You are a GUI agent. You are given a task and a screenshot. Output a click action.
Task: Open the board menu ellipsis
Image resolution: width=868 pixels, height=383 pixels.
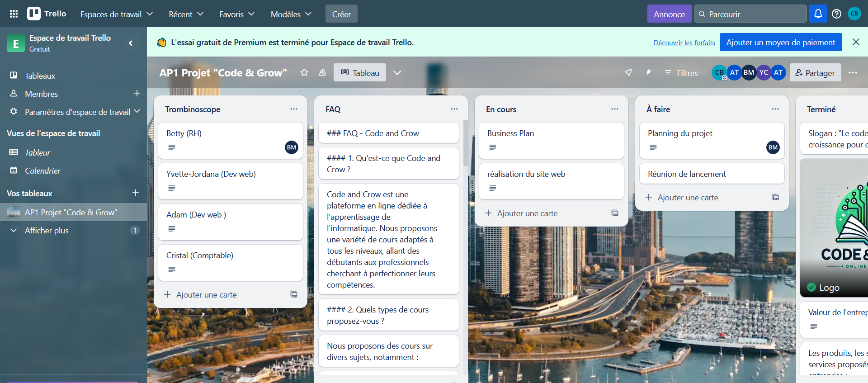point(853,72)
